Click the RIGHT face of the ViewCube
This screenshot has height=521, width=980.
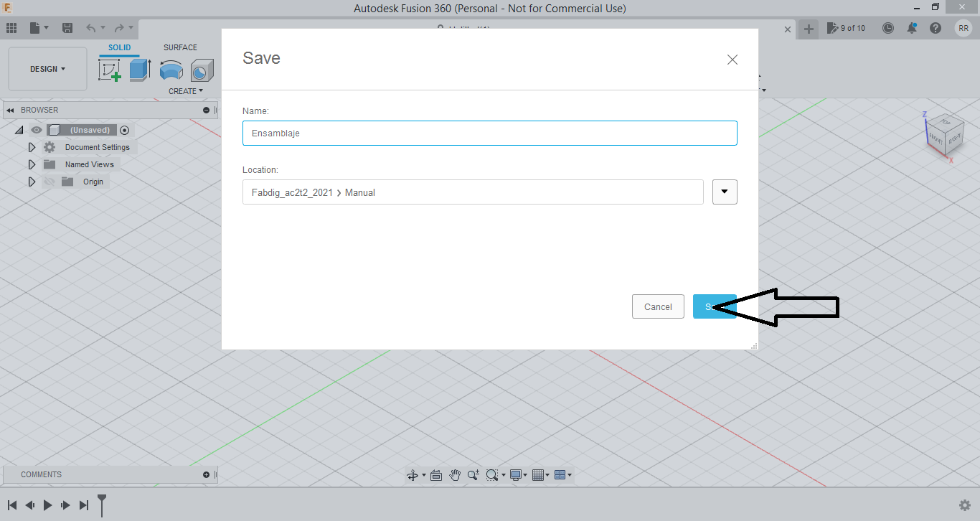(954, 139)
